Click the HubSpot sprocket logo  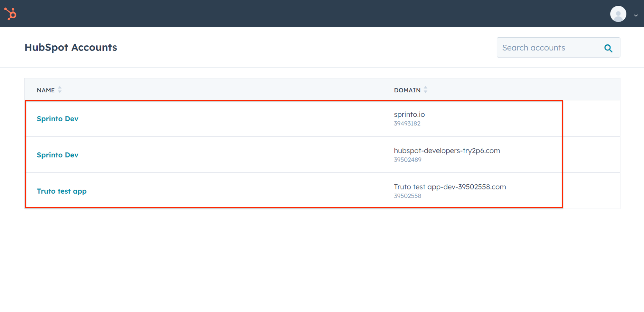[10, 14]
